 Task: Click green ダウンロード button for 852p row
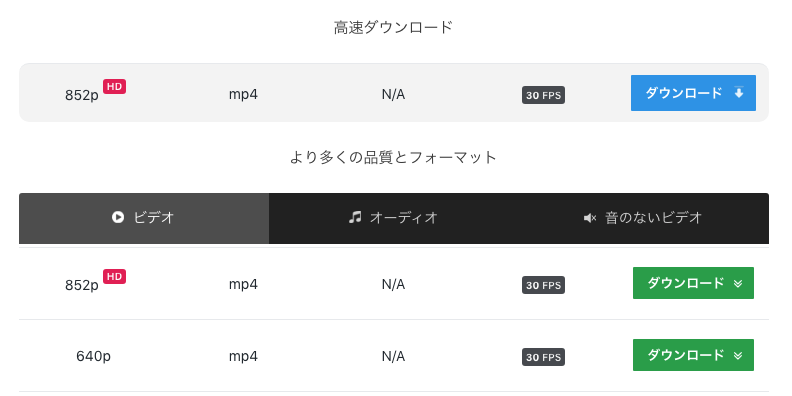[x=693, y=283]
